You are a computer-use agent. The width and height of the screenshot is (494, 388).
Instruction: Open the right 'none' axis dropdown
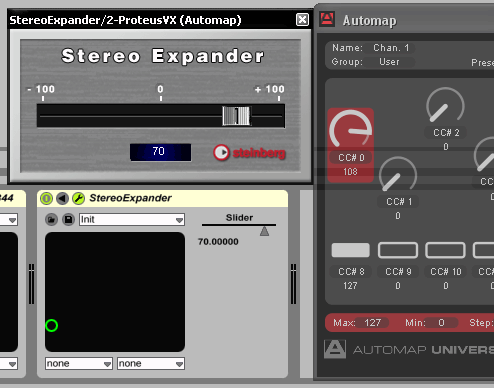coord(151,363)
